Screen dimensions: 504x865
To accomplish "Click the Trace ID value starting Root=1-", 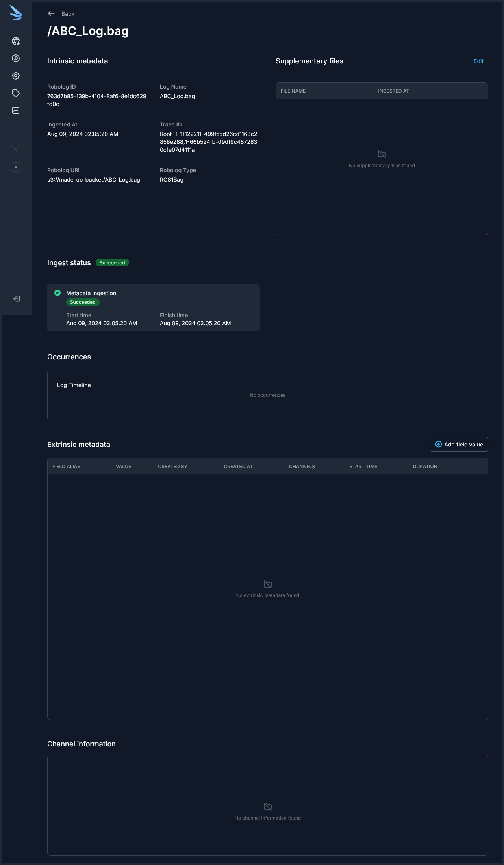I will pos(208,142).
